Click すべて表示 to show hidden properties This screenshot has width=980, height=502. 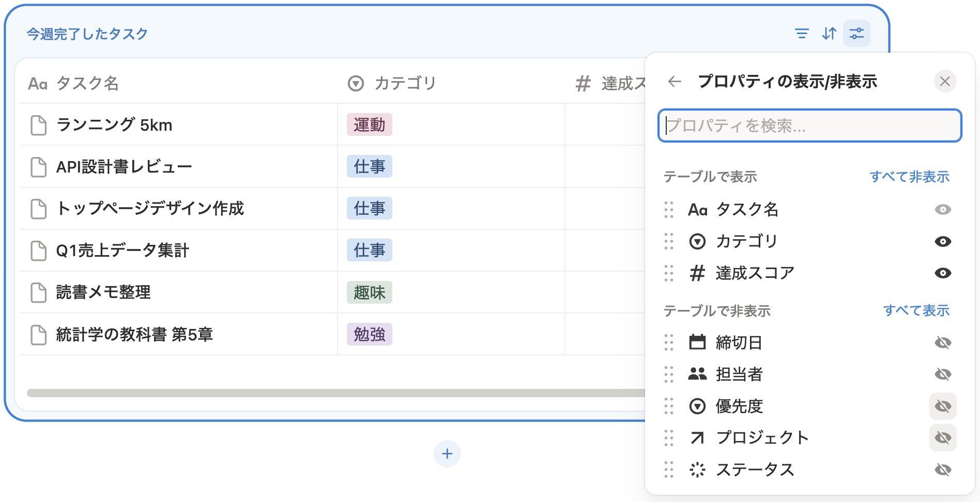[917, 311]
